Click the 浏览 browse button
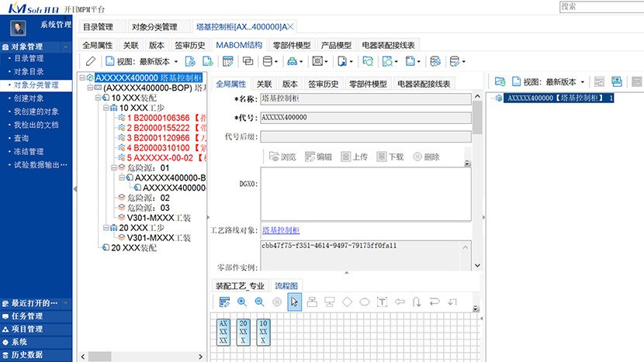 tap(282, 157)
